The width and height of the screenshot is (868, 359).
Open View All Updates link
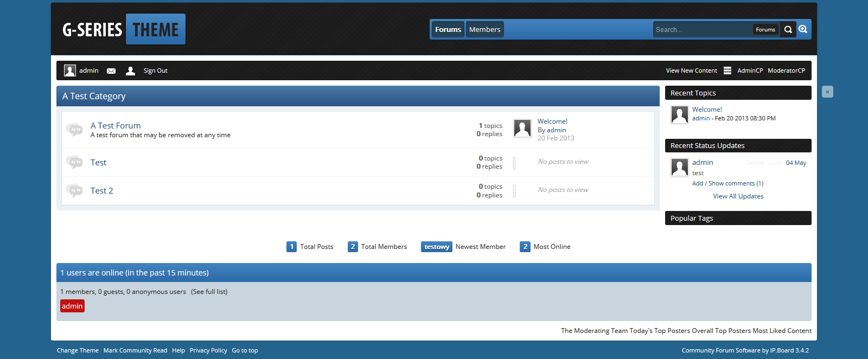pos(738,196)
